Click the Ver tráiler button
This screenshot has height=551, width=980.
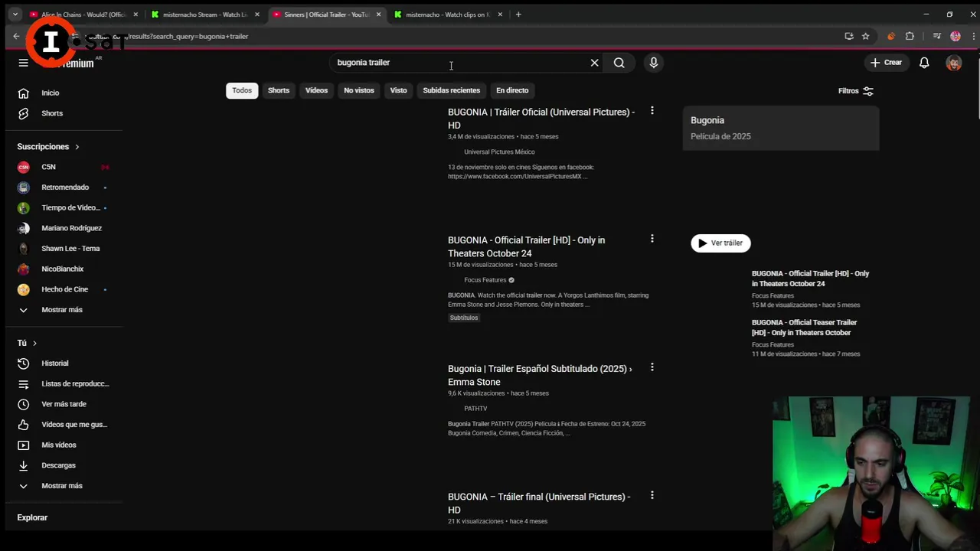(720, 243)
